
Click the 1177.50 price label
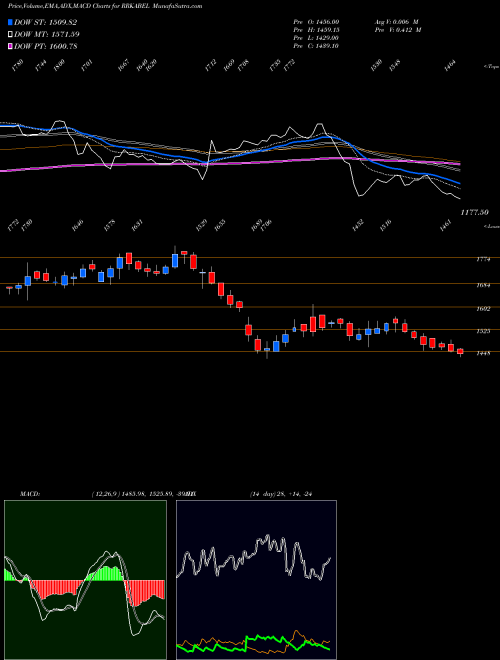tap(474, 213)
